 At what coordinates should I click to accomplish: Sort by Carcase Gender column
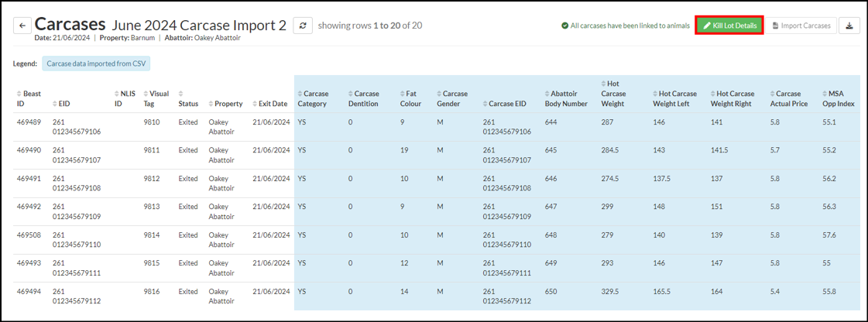click(x=452, y=98)
